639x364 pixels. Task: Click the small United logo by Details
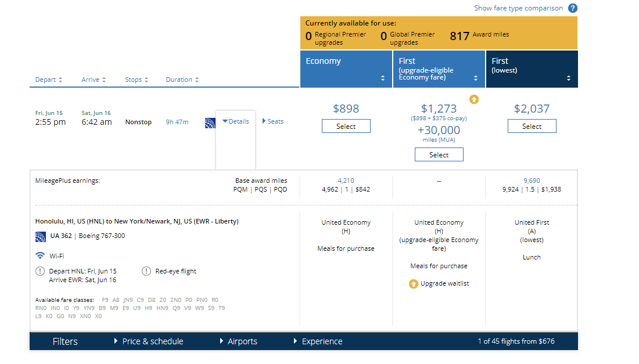(x=211, y=122)
